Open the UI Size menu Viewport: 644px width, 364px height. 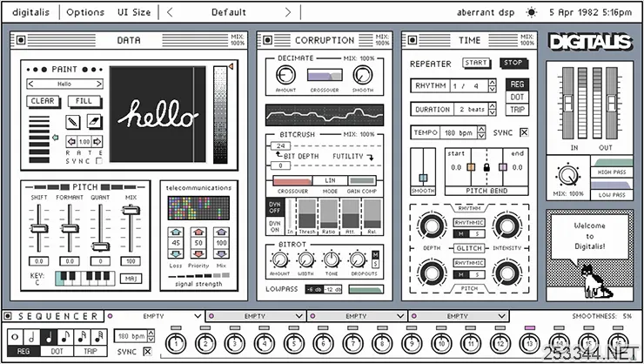tap(134, 12)
